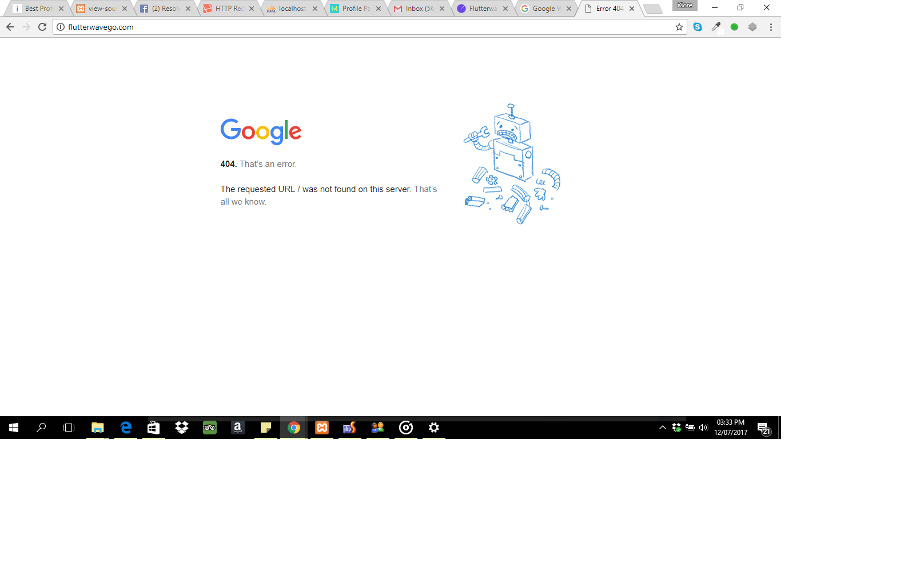
Task: Click the address bar showing flutterwavego.com
Action: (x=369, y=27)
